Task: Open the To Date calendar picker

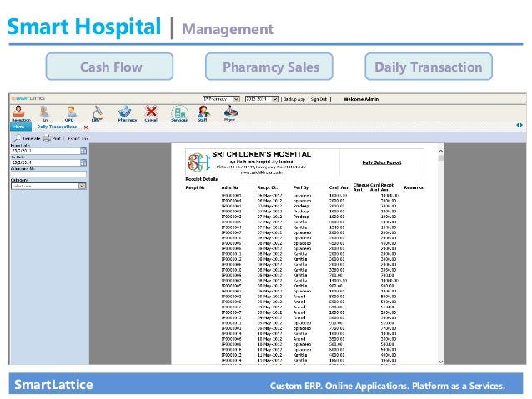Action: [x=83, y=162]
